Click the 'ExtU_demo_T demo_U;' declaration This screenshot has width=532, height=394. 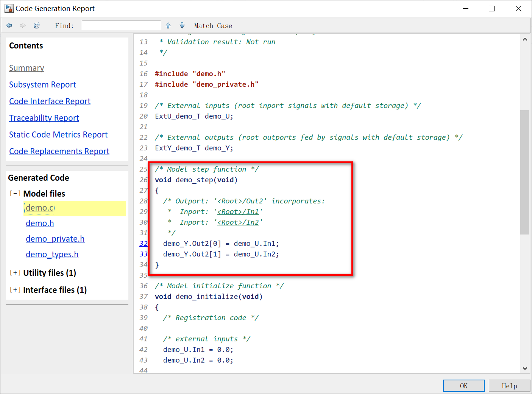coord(194,116)
